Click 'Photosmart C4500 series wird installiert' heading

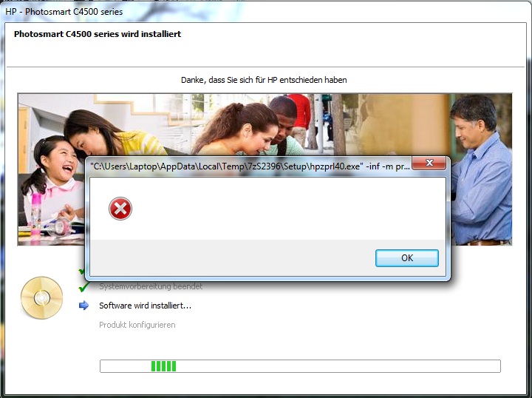98,34
